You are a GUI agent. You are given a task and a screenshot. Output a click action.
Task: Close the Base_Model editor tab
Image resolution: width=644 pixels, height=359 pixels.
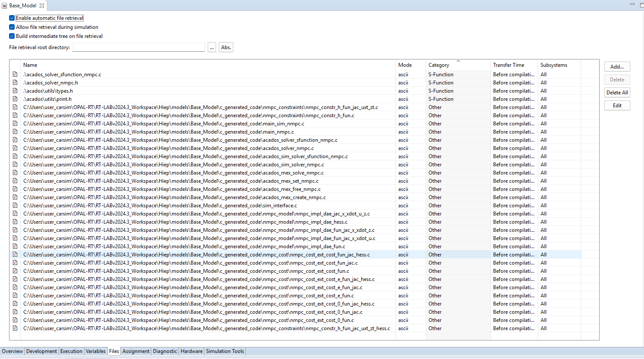[42, 6]
